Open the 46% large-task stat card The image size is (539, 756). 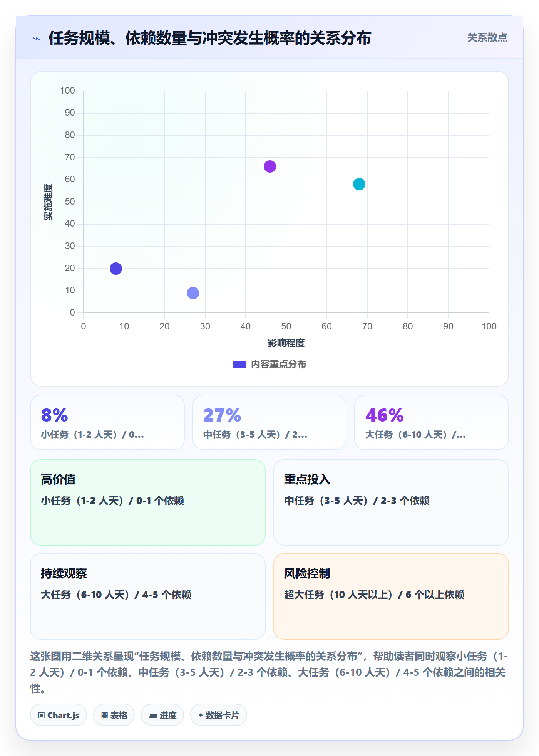pyautogui.click(x=432, y=422)
